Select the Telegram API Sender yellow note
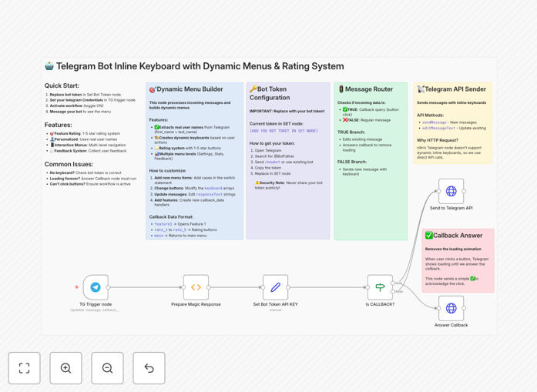537x392 pixels. tap(453, 123)
